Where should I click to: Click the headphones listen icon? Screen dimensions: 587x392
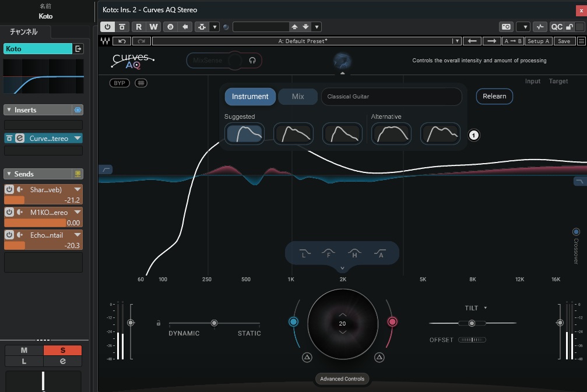point(252,60)
